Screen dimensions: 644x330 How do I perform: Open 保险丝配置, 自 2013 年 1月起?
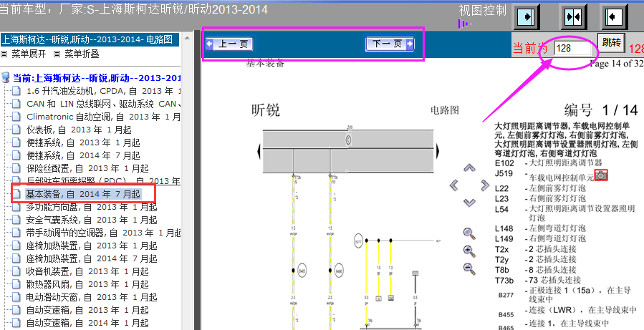pyautogui.click(x=87, y=168)
